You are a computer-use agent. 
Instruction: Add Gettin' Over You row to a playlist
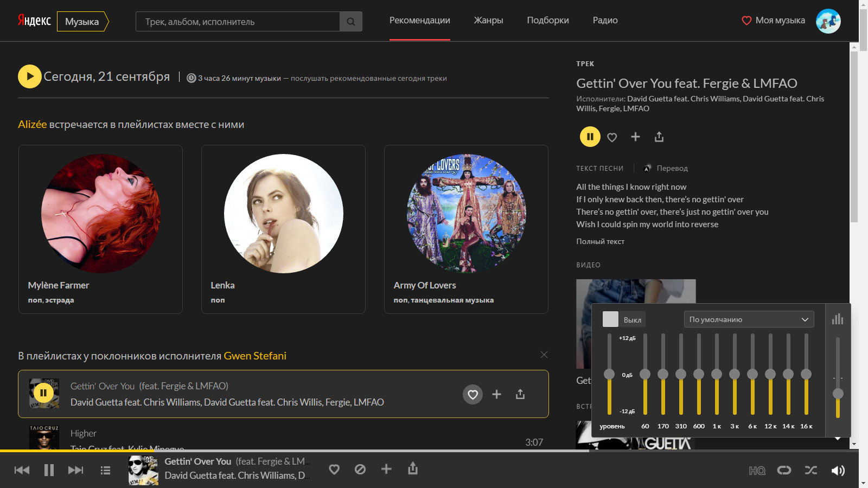(x=496, y=394)
